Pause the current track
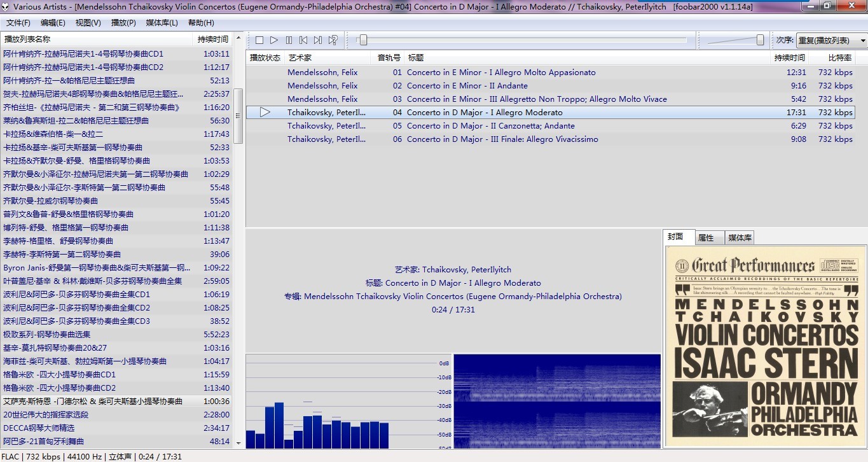Viewport: 868px width, 462px height. (x=289, y=40)
